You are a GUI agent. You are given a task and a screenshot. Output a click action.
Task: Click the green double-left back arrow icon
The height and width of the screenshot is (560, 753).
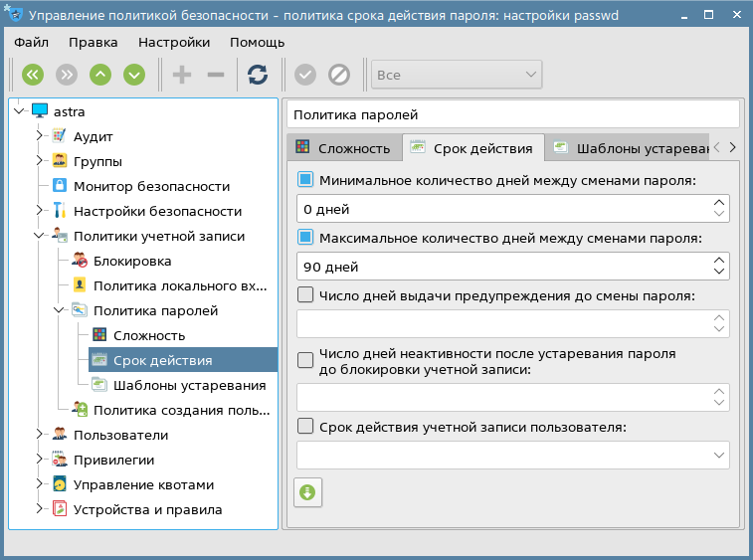tap(33, 75)
